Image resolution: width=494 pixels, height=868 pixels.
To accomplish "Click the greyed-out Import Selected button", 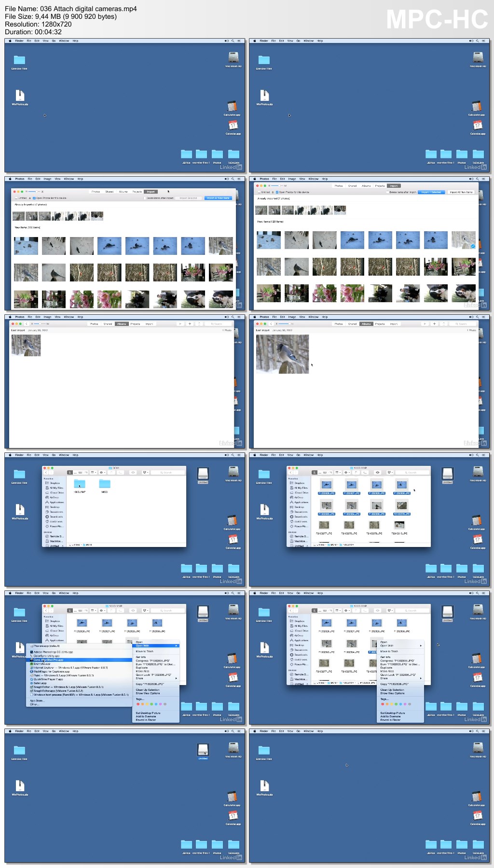I will pyautogui.click(x=188, y=198).
